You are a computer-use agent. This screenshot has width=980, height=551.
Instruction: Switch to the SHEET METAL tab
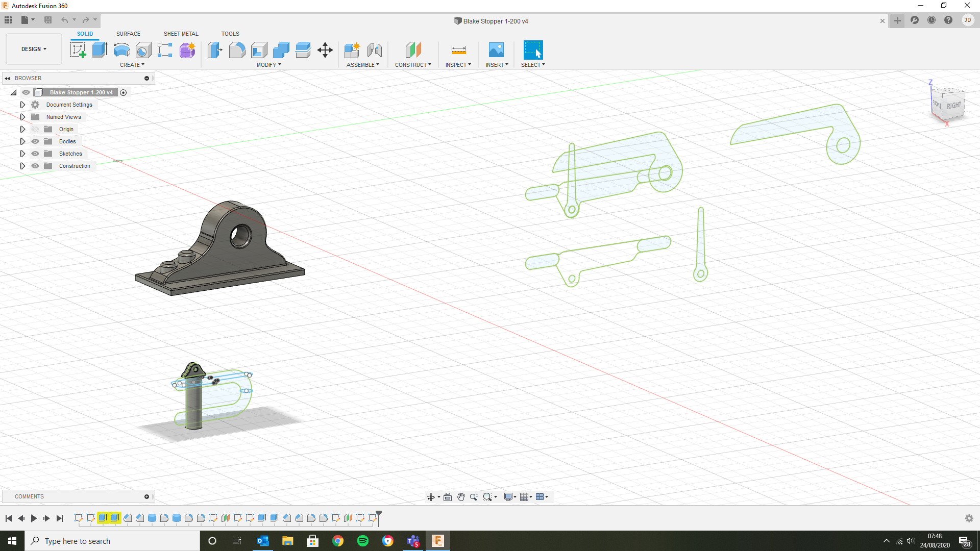(181, 34)
